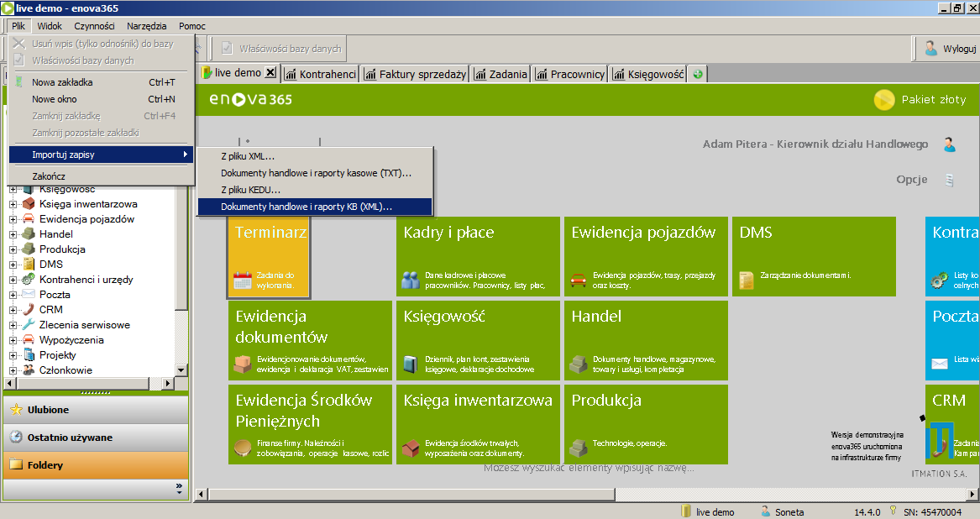980x519 pixels.
Task: Click the Wyloguj user icon
Action: tap(930, 48)
